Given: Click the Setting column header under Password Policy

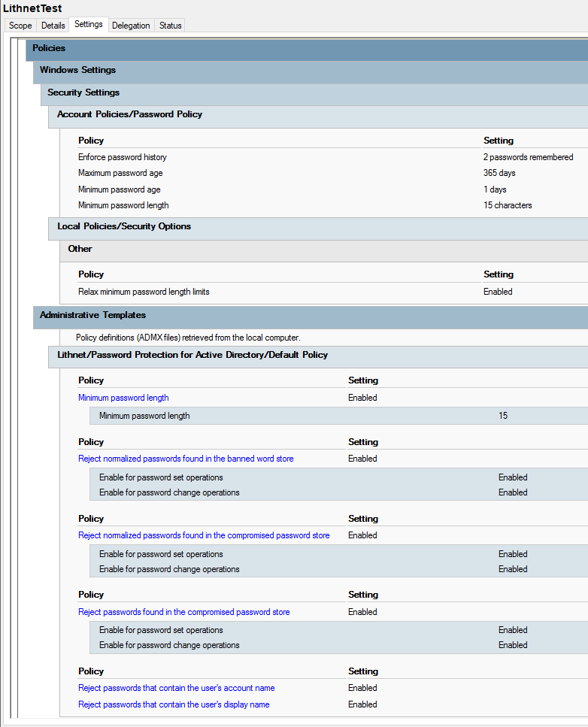Looking at the screenshot, I should [x=499, y=141].
